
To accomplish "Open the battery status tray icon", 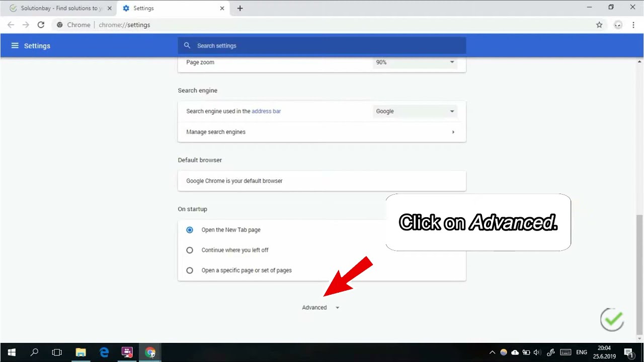I will pos(526,352).
